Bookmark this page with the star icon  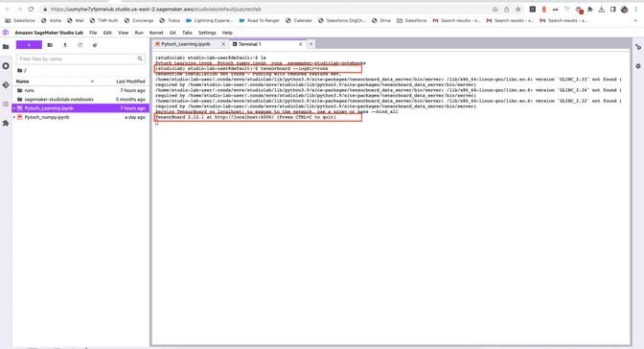click(x=518, y=9)
